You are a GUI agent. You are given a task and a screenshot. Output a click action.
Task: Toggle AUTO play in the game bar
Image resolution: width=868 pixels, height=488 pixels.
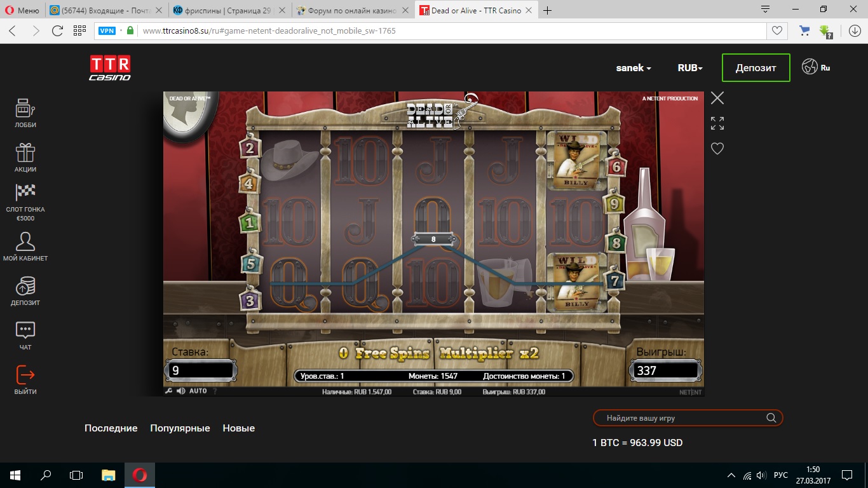point(198,391)
